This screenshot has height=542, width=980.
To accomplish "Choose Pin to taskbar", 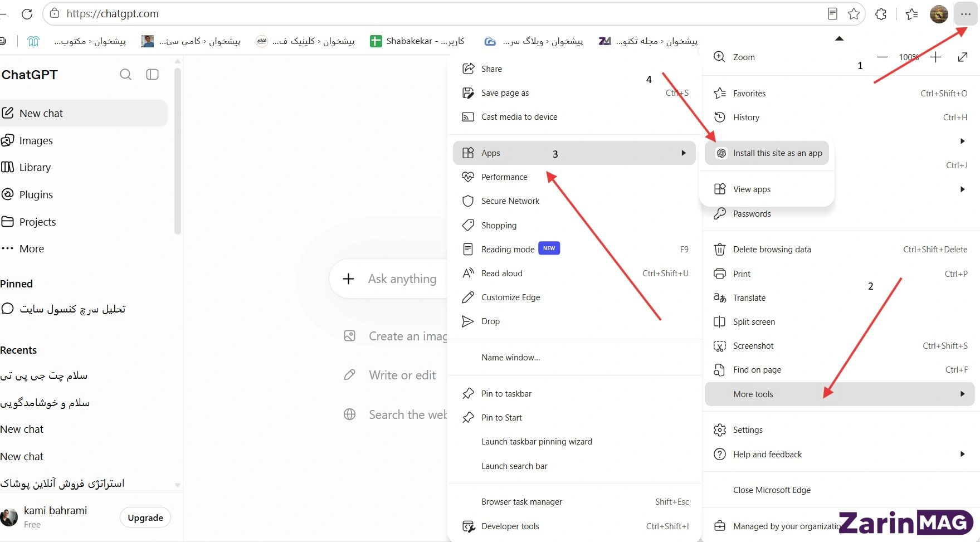I will coord(574,394).
